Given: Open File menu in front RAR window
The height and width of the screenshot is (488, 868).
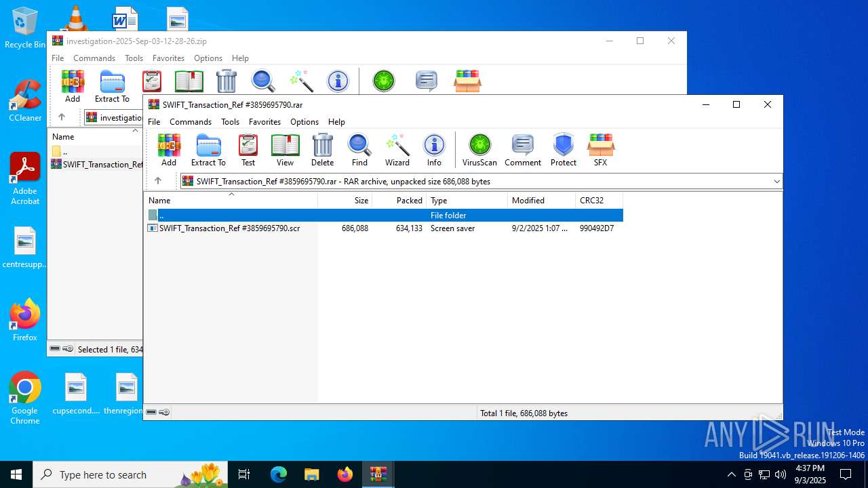Looking at the screenshot, I should click(154, 121).
